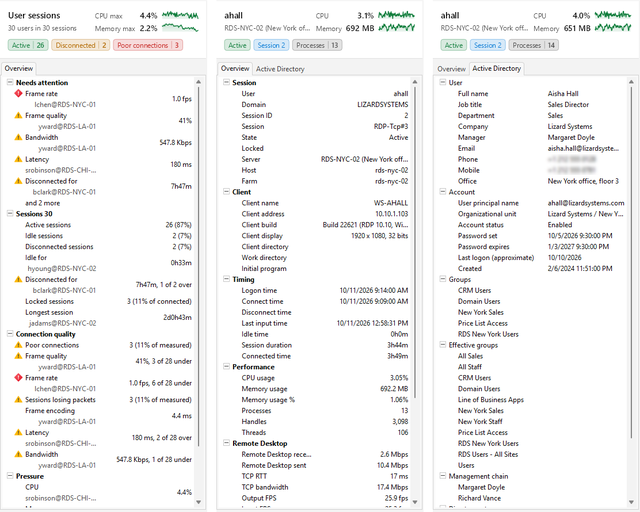The image size is (640, 512).
Task: Click scroll down arrow in Active Directory panel
Action: pos(631,502)
